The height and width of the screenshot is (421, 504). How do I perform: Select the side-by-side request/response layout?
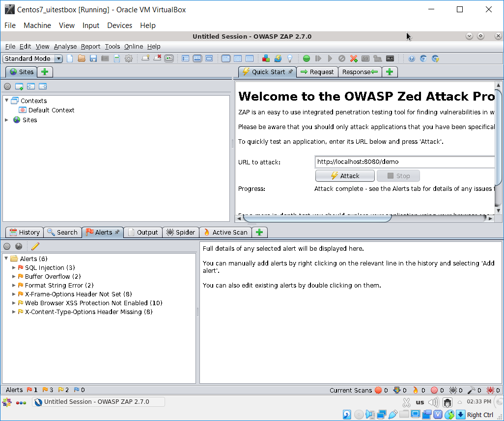click(x=238, y=58)
